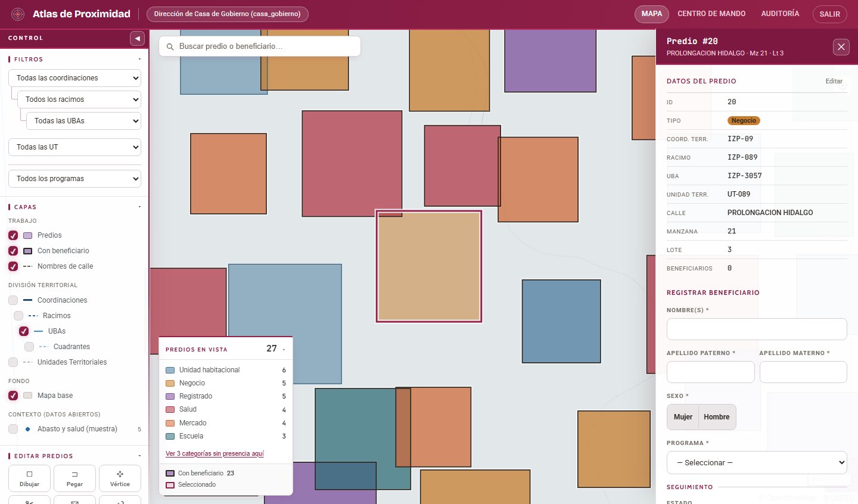Switch to the Mapa tab
The width and height of the screenshot is (858, 504).
(x=652, y=14)
